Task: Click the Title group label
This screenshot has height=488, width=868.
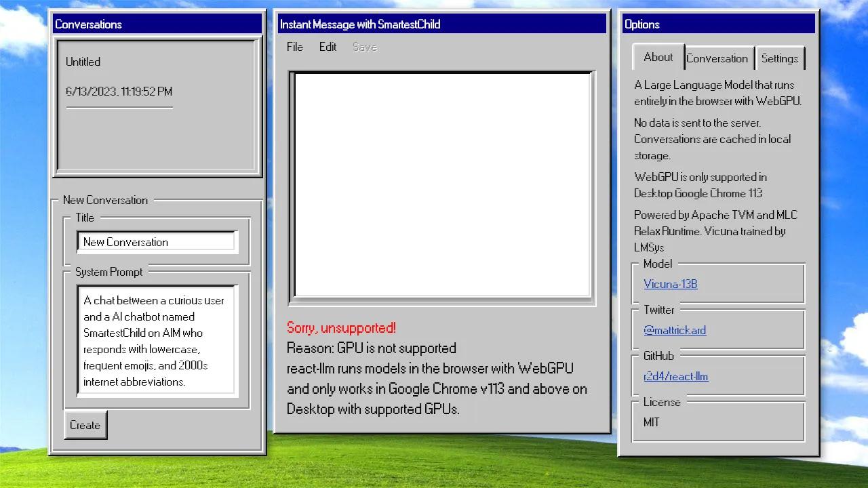Action: (x=85, y=218)
